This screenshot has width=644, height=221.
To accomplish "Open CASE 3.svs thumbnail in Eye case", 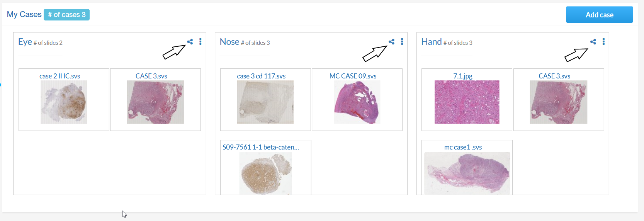I will (155, 102).
